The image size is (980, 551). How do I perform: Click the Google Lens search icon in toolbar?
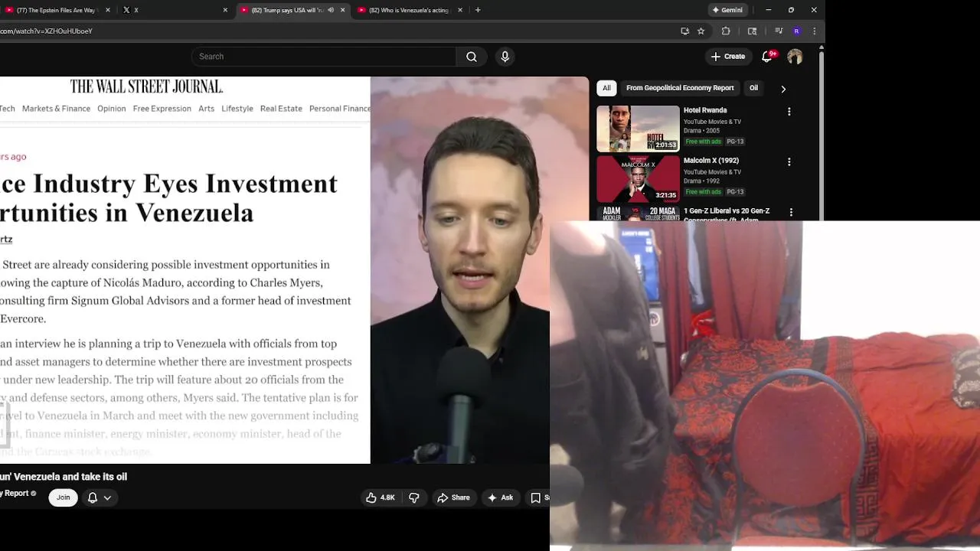tap(752, 31)
